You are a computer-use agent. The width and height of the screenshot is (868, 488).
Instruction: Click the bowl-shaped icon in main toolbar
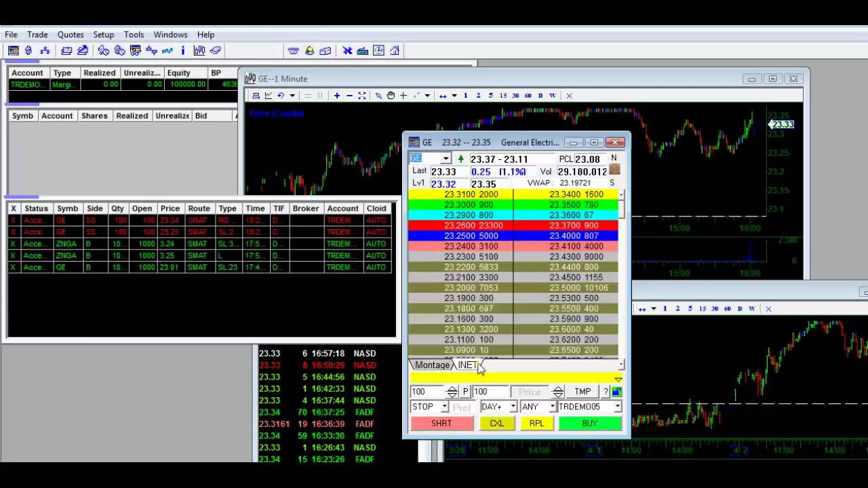(293, 50)
